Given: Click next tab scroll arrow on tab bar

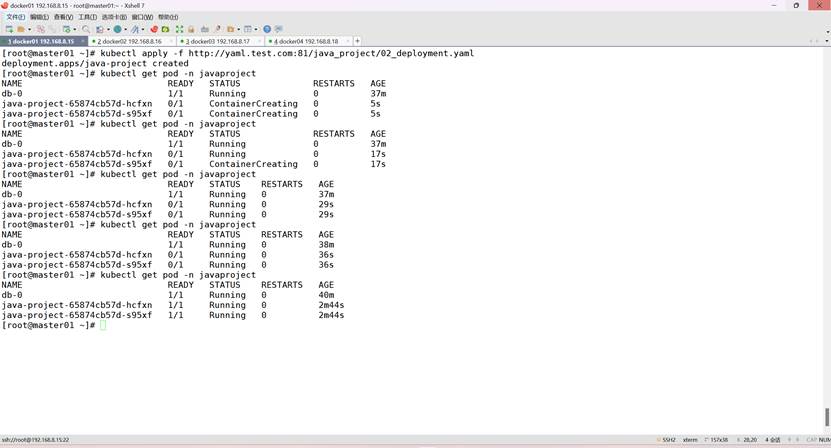Looking at the screenshot, I should (x=817, y=41).
